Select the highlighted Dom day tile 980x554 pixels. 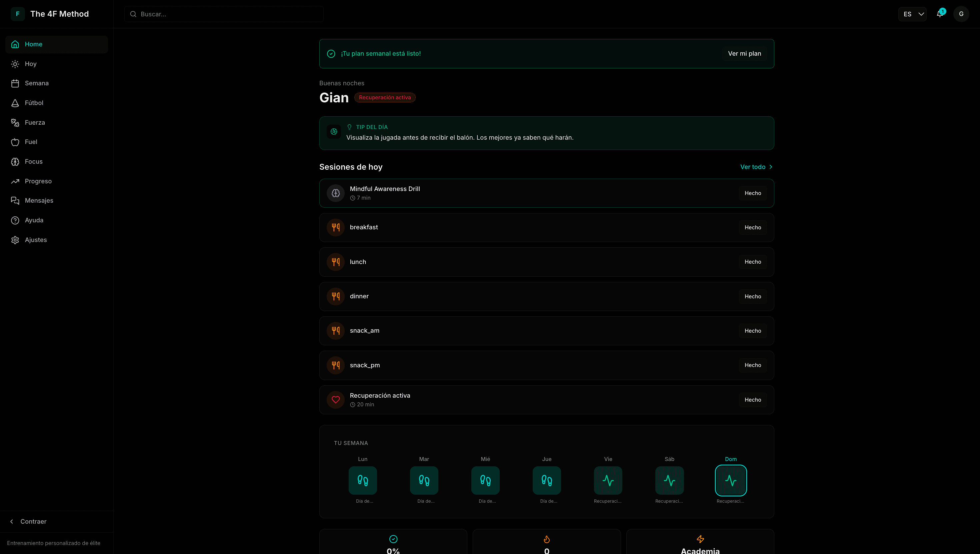730,480
